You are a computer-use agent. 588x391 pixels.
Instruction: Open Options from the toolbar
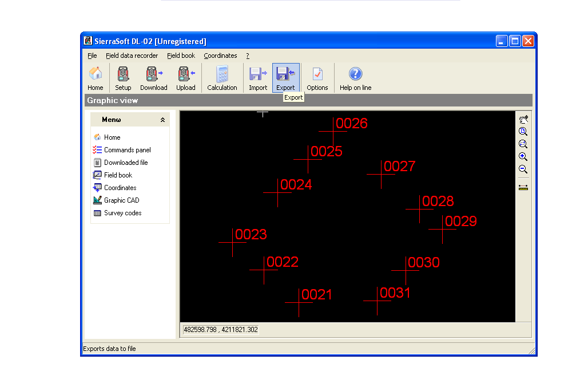tap(317, 78)
